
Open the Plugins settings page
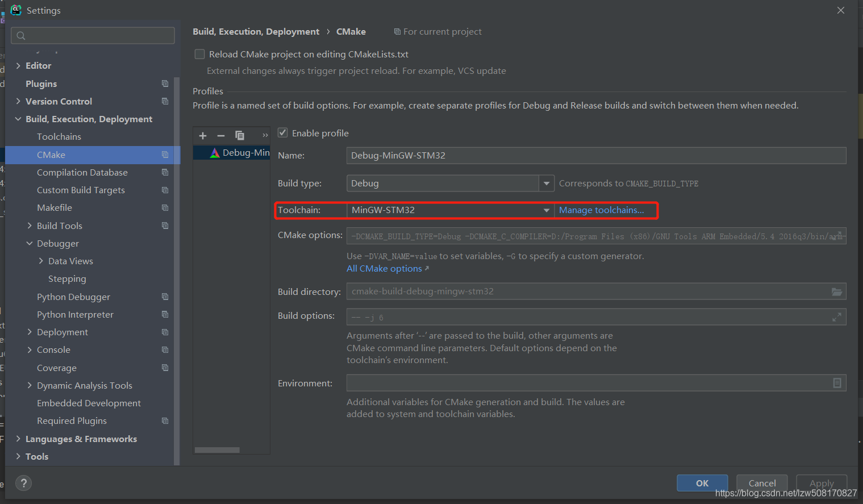pos(41,84)
